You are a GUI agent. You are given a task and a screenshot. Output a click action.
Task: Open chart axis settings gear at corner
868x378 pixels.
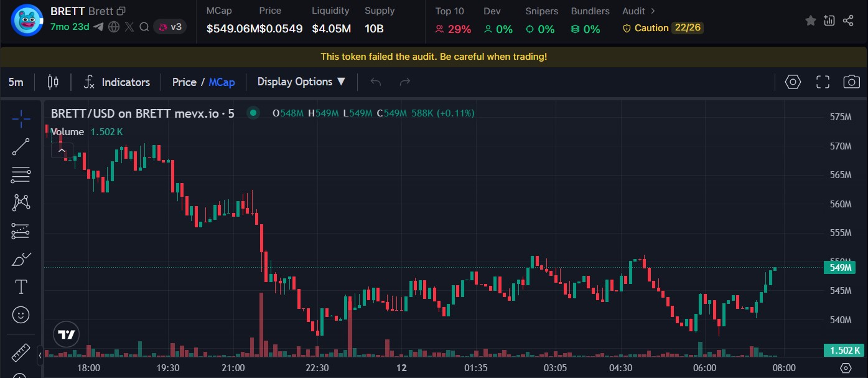[x=846, y=367]
